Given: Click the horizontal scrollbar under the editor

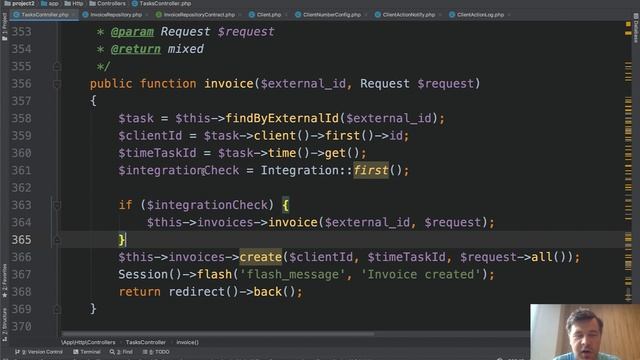Looking at the screenshot, I should [x=218, y=333].
